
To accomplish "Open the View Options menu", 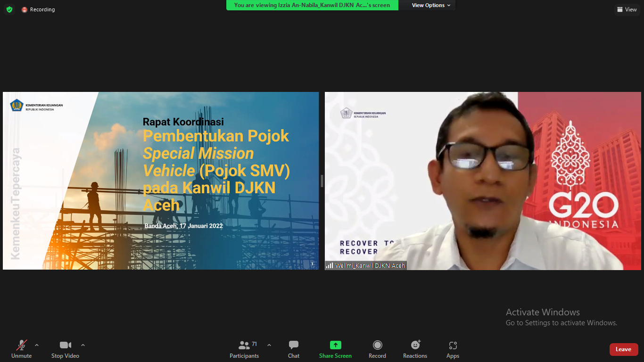I will click(x=431, y=5).
